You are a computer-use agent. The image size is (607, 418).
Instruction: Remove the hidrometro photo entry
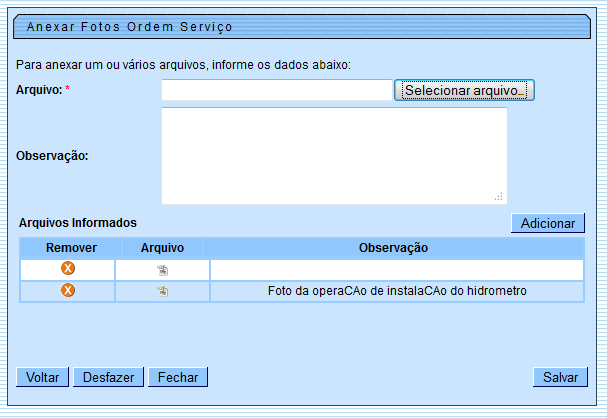tap(68, 291)
